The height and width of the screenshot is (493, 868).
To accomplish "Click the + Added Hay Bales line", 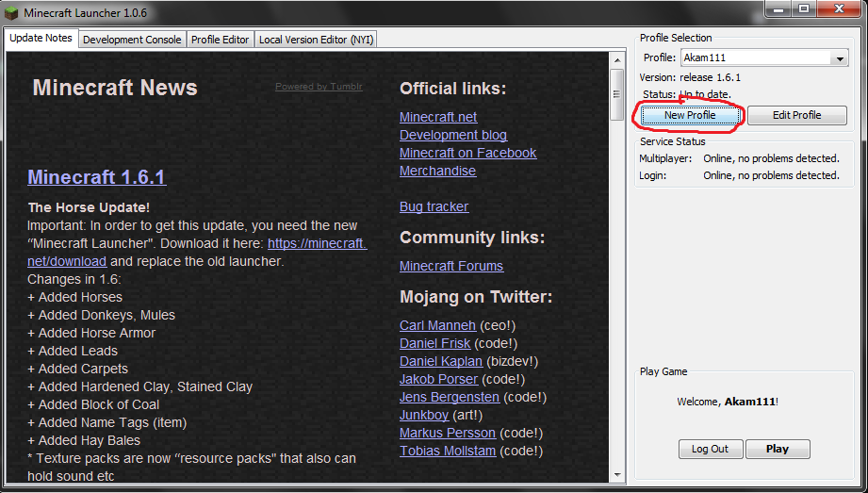I will pyautogui.click(x=84, y=440).
